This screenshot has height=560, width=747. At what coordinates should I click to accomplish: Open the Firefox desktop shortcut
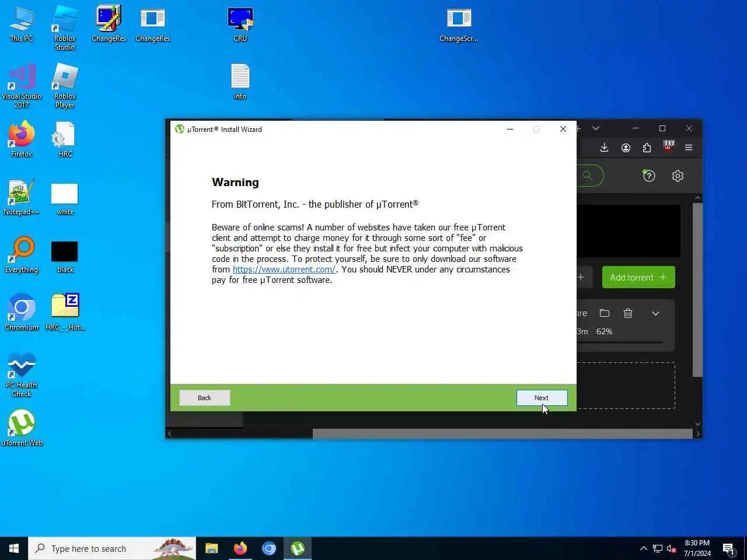click(x=22, y=139)
